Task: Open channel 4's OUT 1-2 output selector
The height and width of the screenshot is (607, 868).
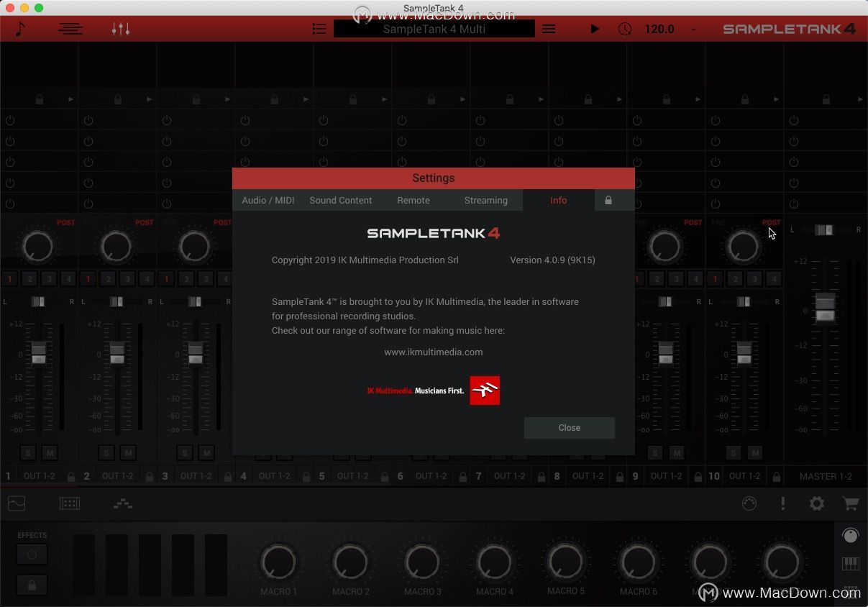Action: click(275, 476)
